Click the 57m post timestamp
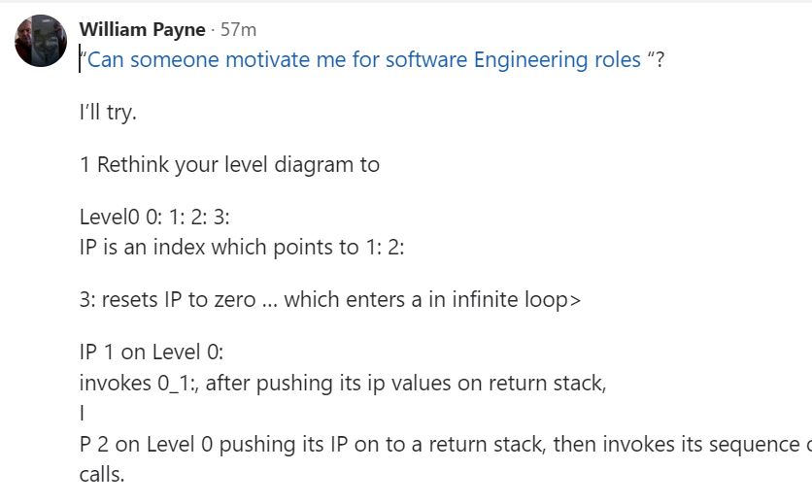Screen dimensions: 812x504 click(x=238, y=29)
